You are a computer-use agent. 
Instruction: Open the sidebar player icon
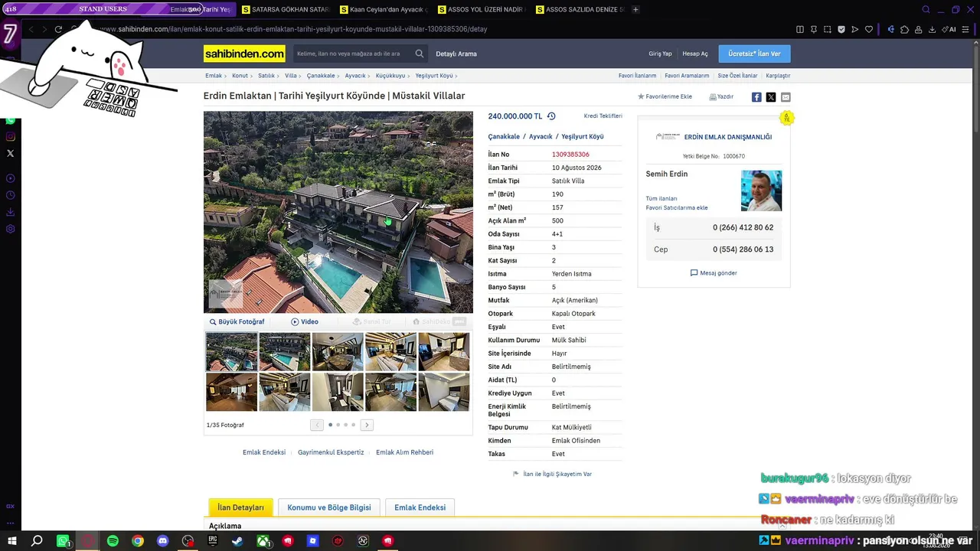11,178
